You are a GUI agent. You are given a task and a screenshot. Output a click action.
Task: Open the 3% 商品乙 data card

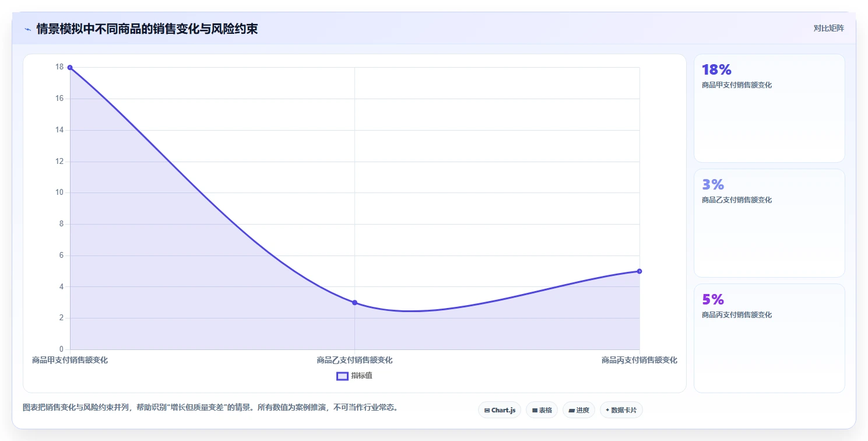coord(769,223)
